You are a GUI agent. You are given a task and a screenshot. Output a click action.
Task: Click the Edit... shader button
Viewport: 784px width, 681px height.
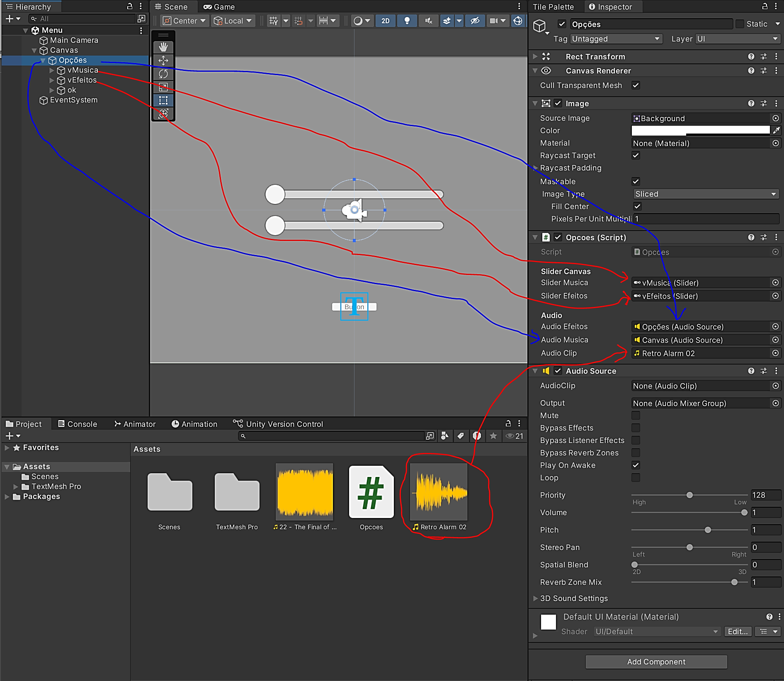click(738, 631)
